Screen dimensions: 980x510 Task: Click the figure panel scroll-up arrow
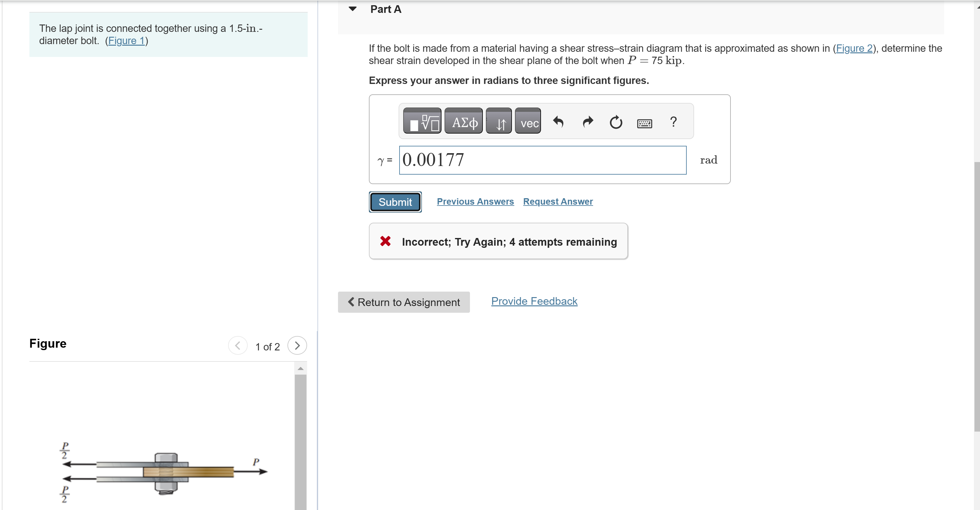coord(301,368)
